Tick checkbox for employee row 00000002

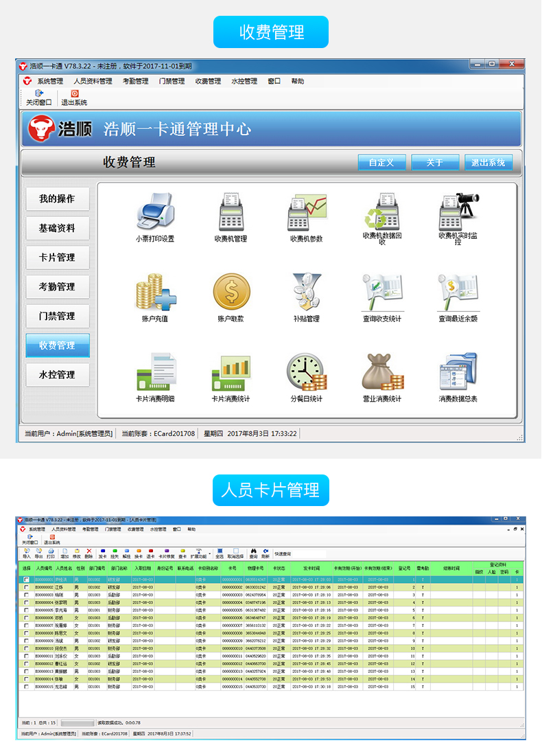[x=27, y=587]
